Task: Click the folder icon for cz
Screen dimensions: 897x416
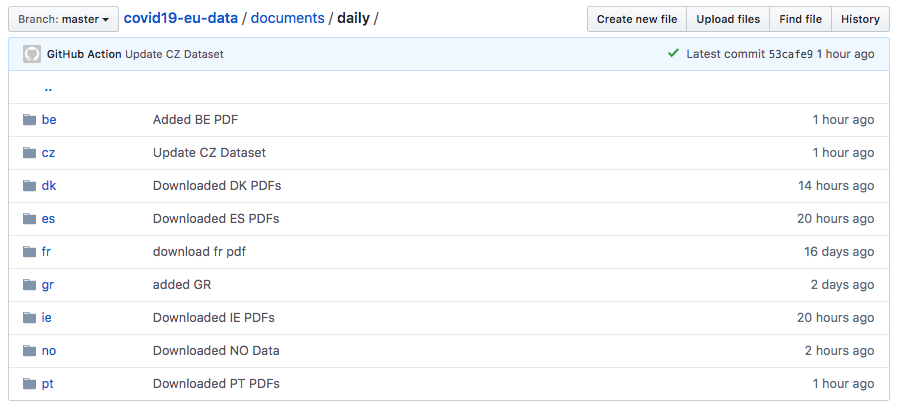Action: pyautogui.click(x=30, y=153)
